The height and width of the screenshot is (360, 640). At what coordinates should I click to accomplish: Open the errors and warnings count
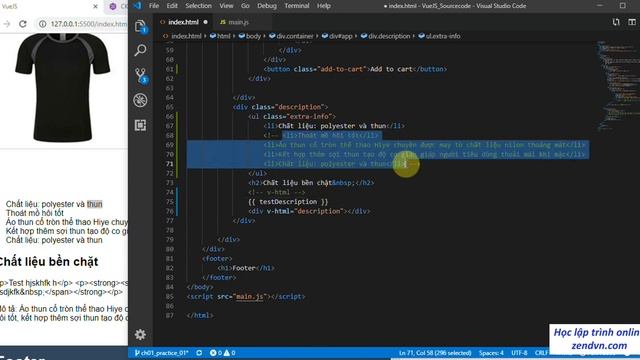click(222, 353)
